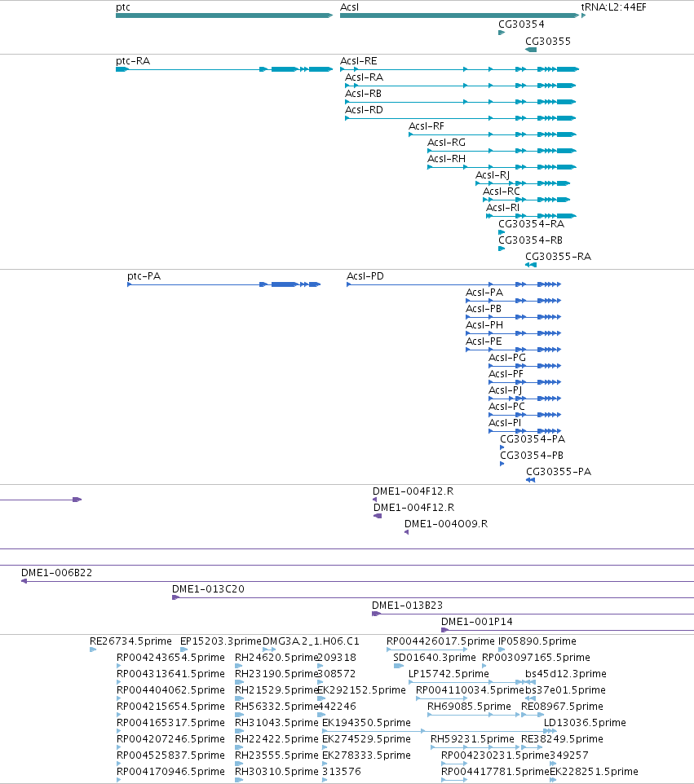Click the DME1-001P14 BAC label
Image resolution: width=694 pixels, height=784 pixels.
coord(477,622)
